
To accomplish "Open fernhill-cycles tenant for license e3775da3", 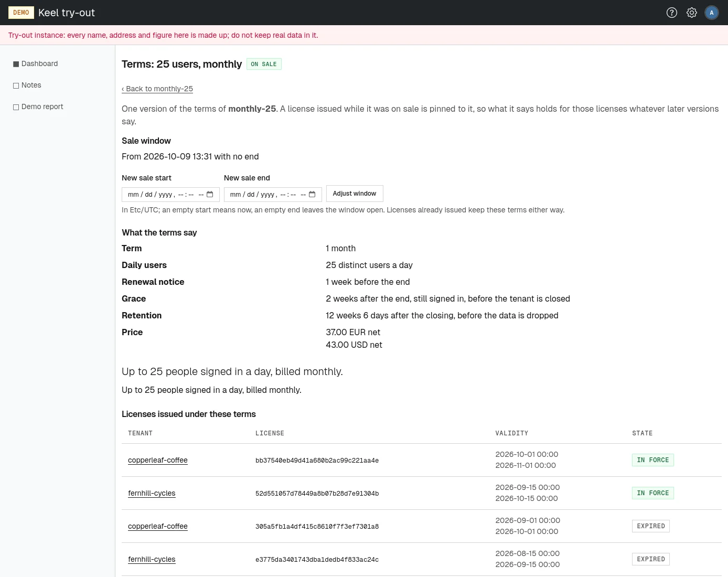I will tap(152, 559).
